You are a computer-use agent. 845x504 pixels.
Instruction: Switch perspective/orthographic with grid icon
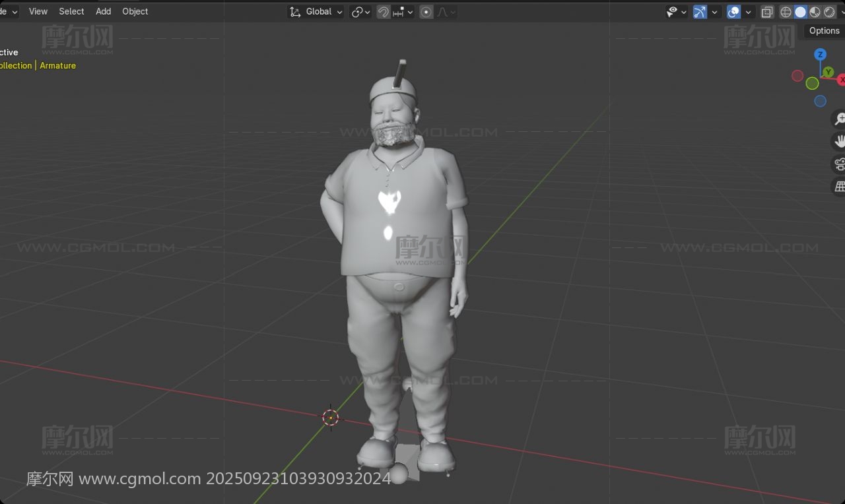click(840, 187)
